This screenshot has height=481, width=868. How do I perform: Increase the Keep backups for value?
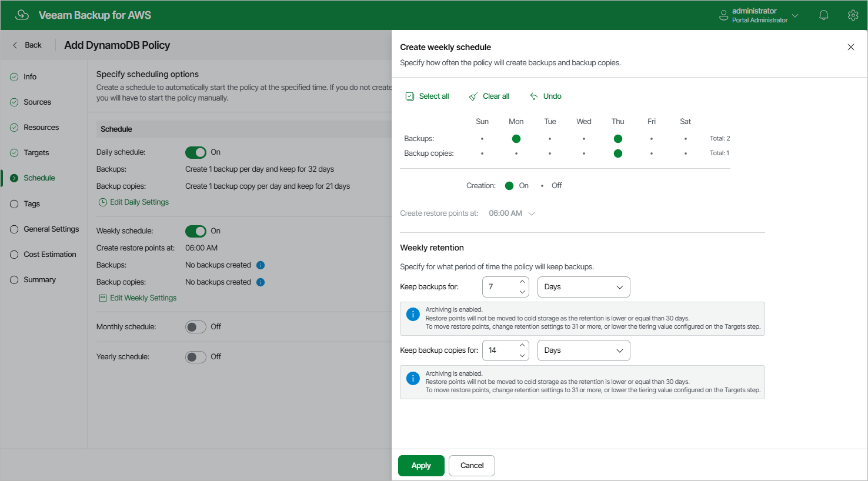522,282
